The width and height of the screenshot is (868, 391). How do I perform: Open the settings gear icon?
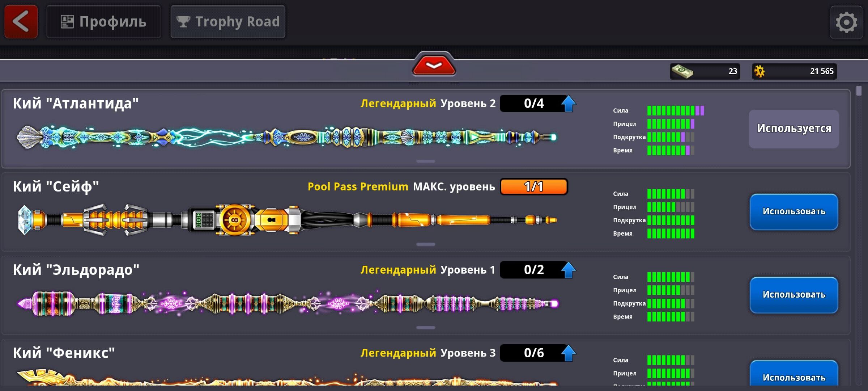pos(846,22)
